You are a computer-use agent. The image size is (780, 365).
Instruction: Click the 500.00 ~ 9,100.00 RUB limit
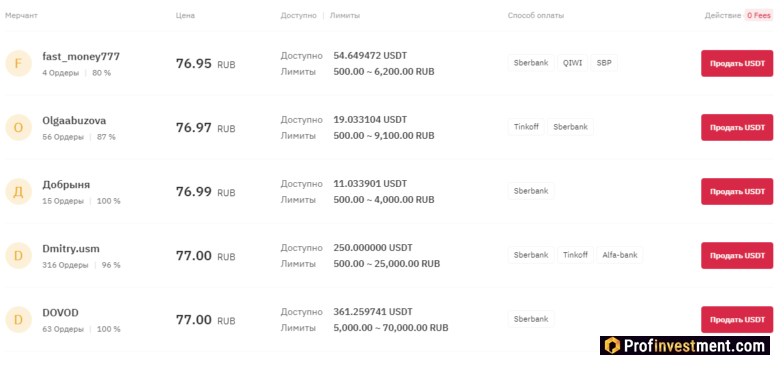click(x=384, y=136)
